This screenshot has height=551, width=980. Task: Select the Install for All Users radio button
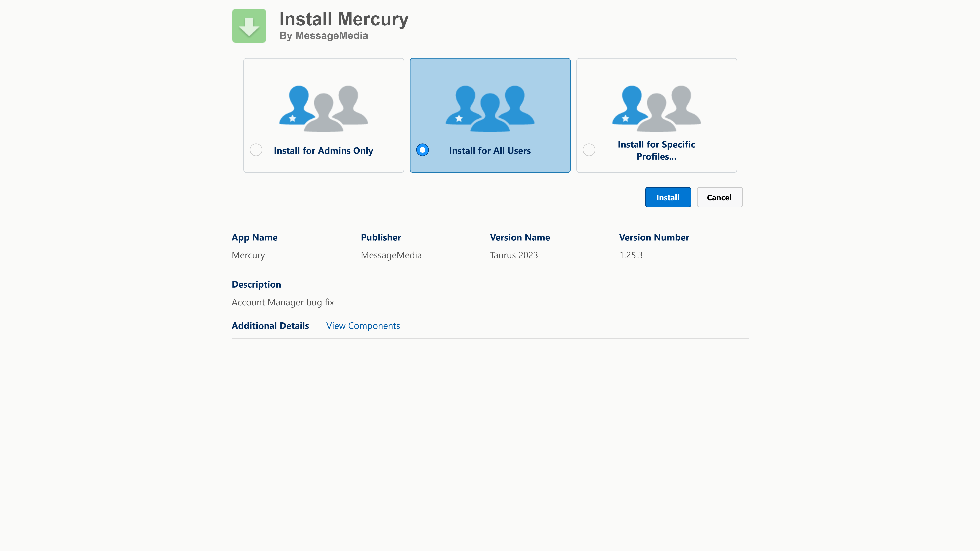click(422, 150)
